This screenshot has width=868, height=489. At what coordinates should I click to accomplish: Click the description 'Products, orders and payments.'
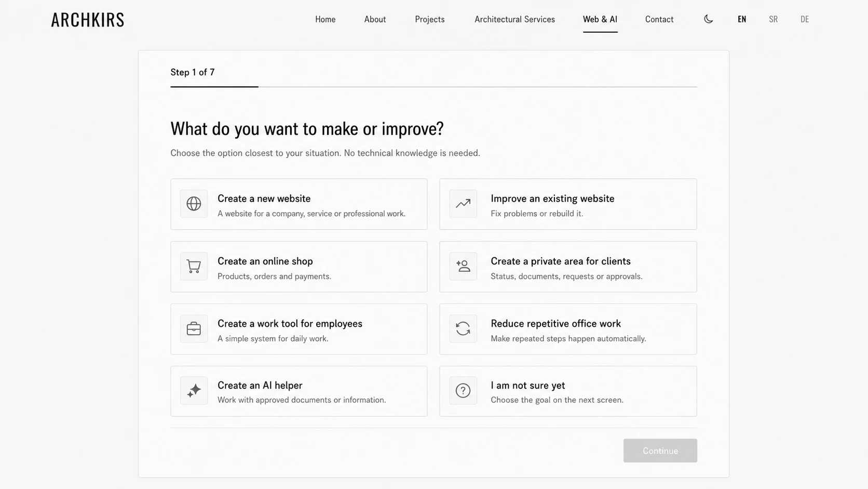coord(274,276)
